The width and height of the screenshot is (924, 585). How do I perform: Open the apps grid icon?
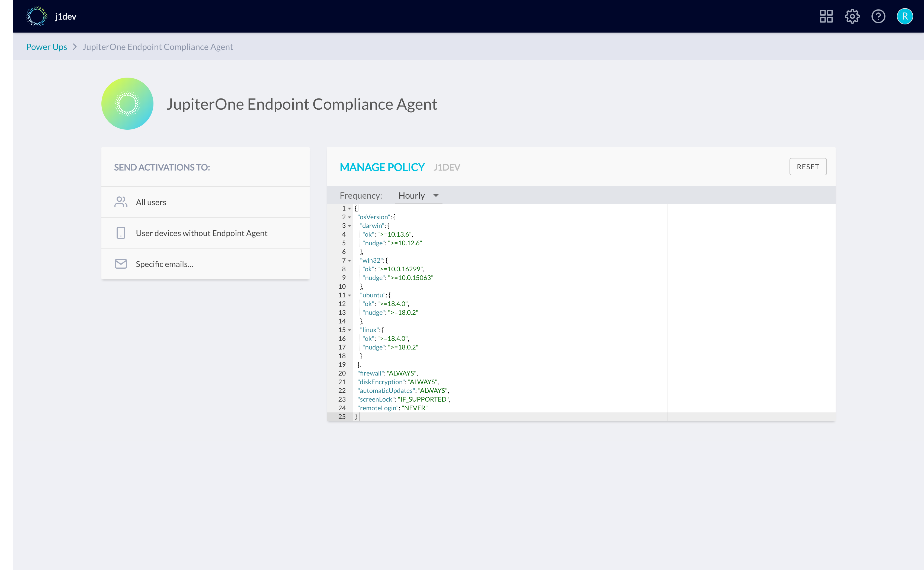826,16
